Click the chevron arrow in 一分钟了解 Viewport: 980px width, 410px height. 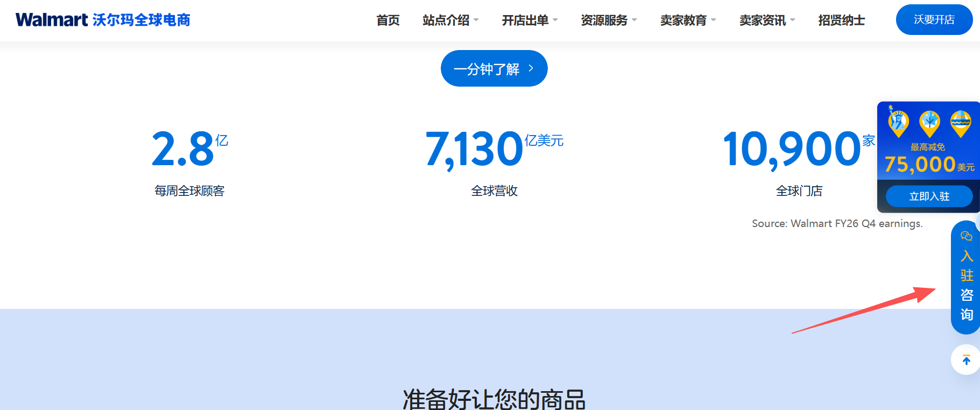click(x=531, y=68)
